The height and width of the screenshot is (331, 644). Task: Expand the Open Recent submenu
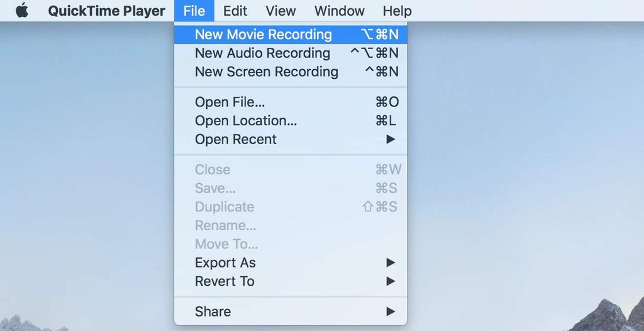pos(236,140)
